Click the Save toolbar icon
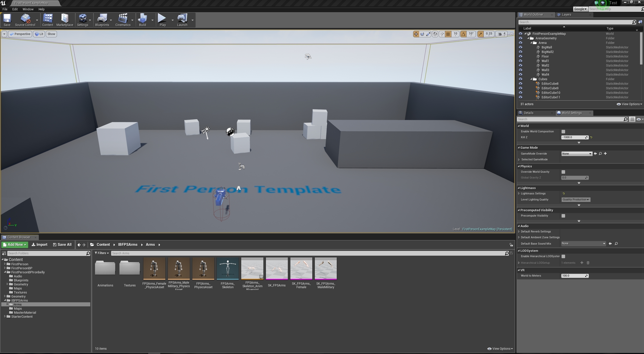The image size is (644, 354). click(7, 20)
